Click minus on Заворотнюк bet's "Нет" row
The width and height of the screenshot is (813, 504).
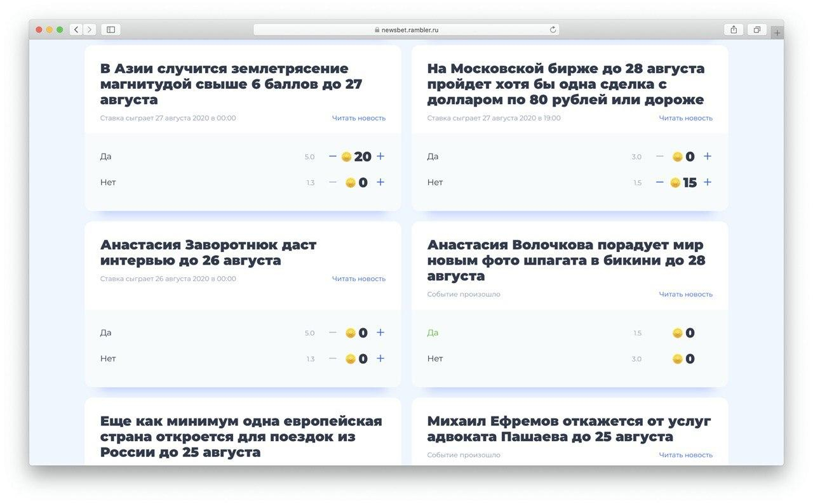333,359
